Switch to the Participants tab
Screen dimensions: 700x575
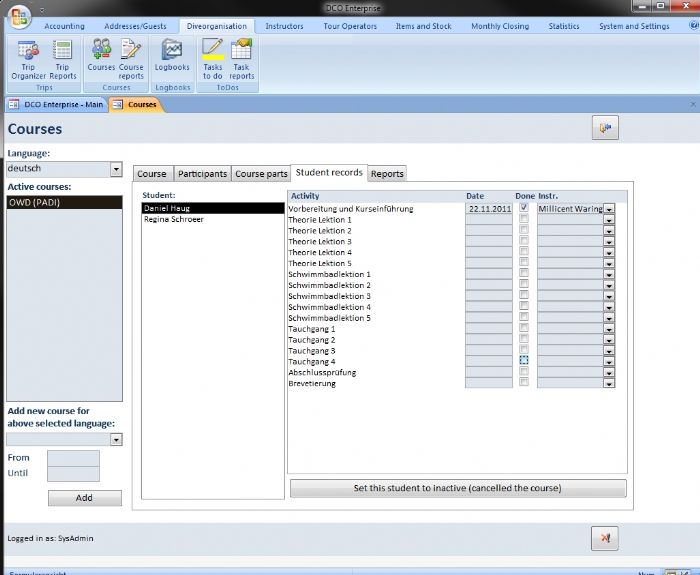click(x=203, y=174)
